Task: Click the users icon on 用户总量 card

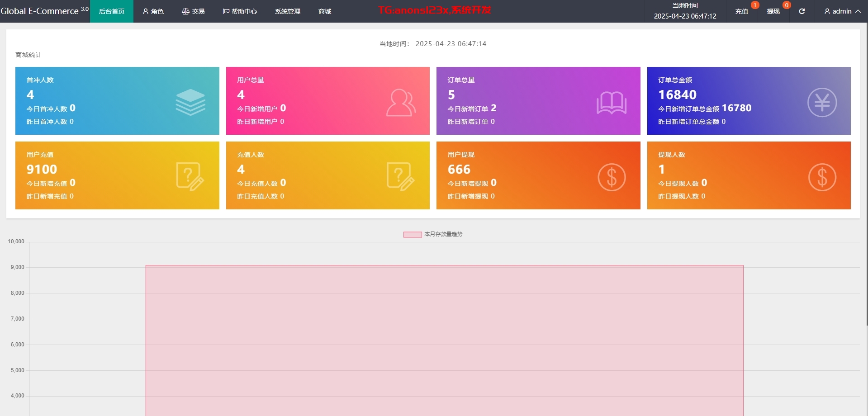Action: point(401,103)
